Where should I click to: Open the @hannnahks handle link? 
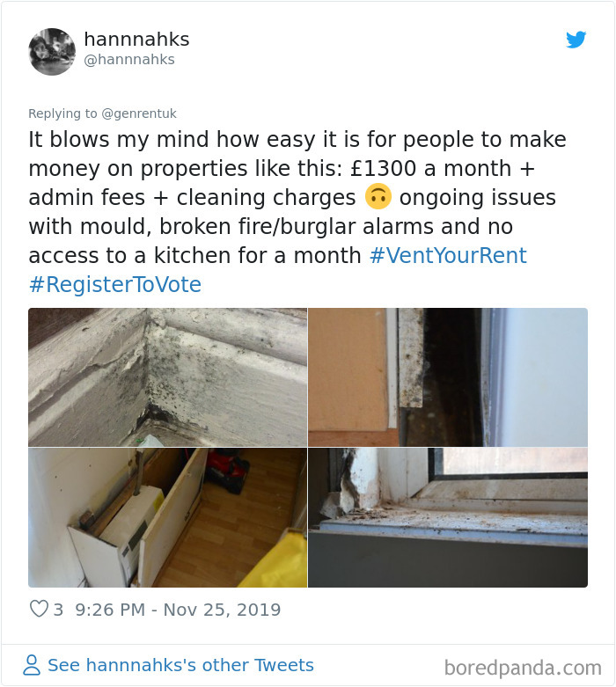pos(129,60)
